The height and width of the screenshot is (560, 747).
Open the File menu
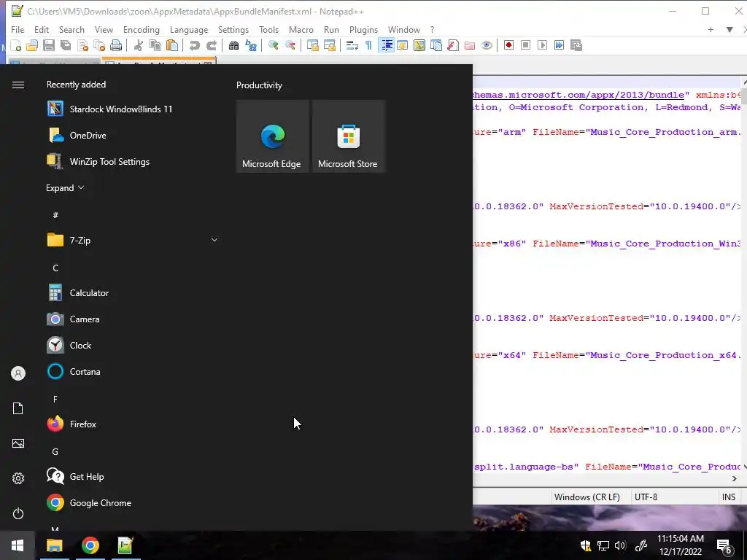pyautogui.click(x=18, y=29)
